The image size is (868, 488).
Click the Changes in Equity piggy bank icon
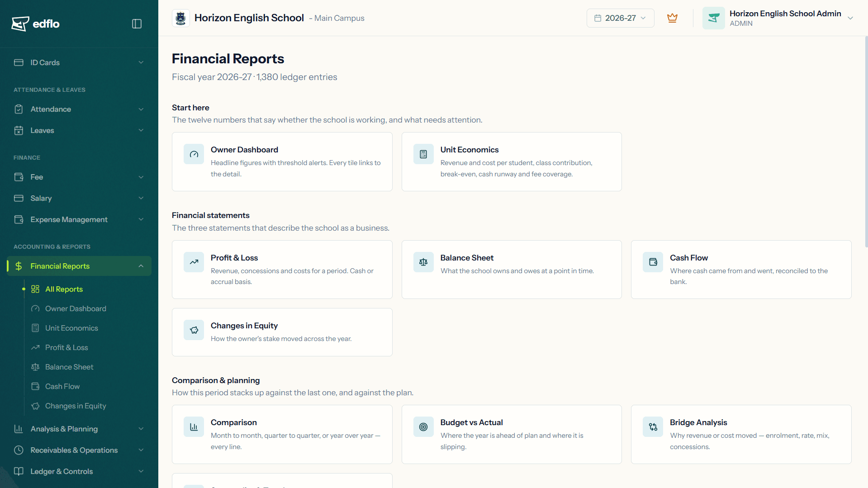[194, 330]
